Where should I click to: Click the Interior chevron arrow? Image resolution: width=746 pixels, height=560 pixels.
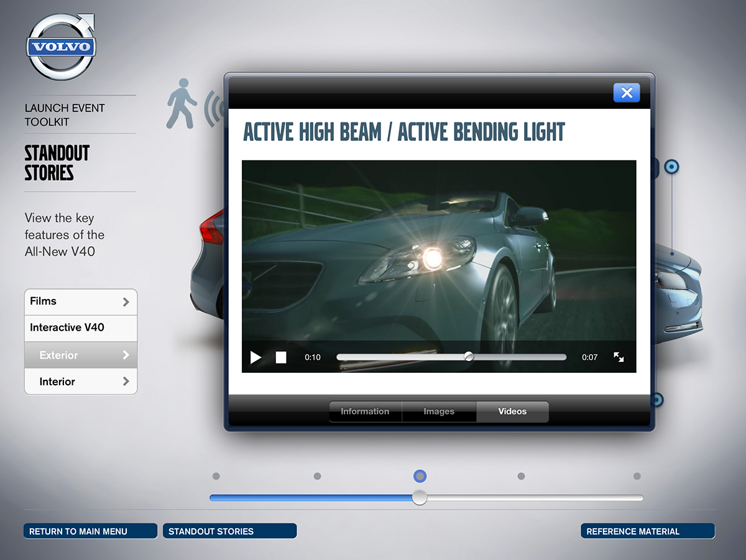click(x=126, y=382)
